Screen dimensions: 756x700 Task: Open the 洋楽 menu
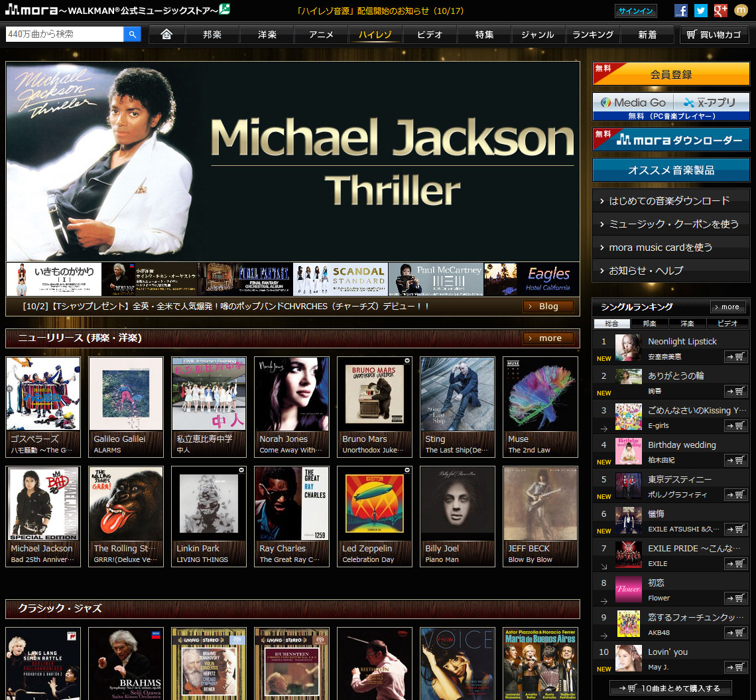click(x=267, y=35)
